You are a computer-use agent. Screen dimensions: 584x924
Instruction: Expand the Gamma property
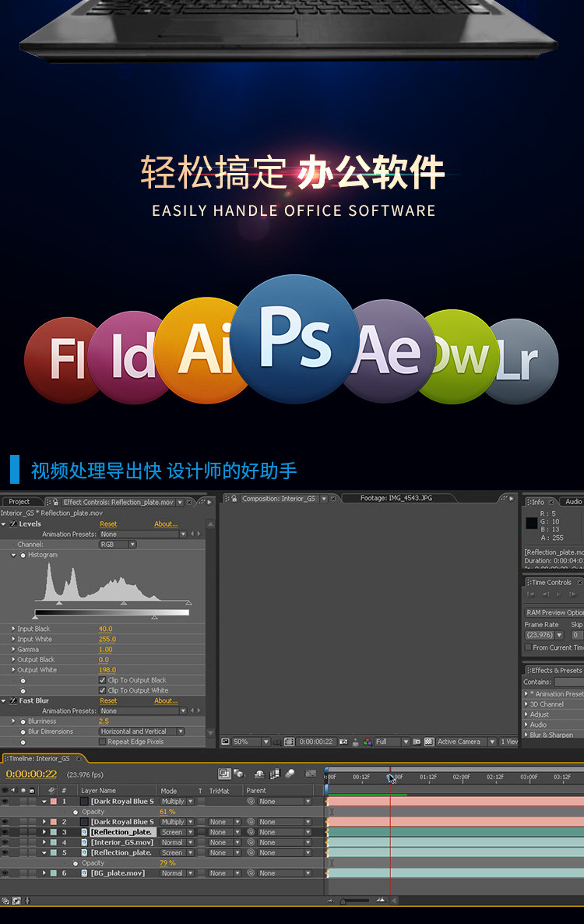13,650
